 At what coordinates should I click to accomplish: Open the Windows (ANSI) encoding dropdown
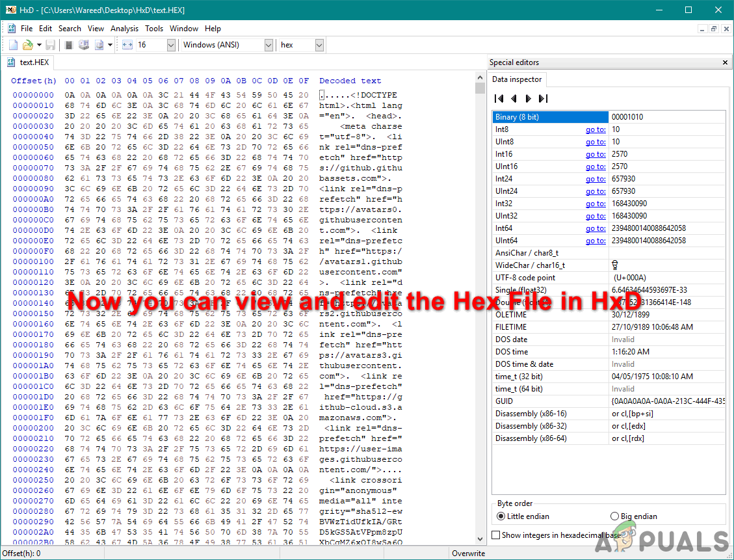click(x=269, y=45)
